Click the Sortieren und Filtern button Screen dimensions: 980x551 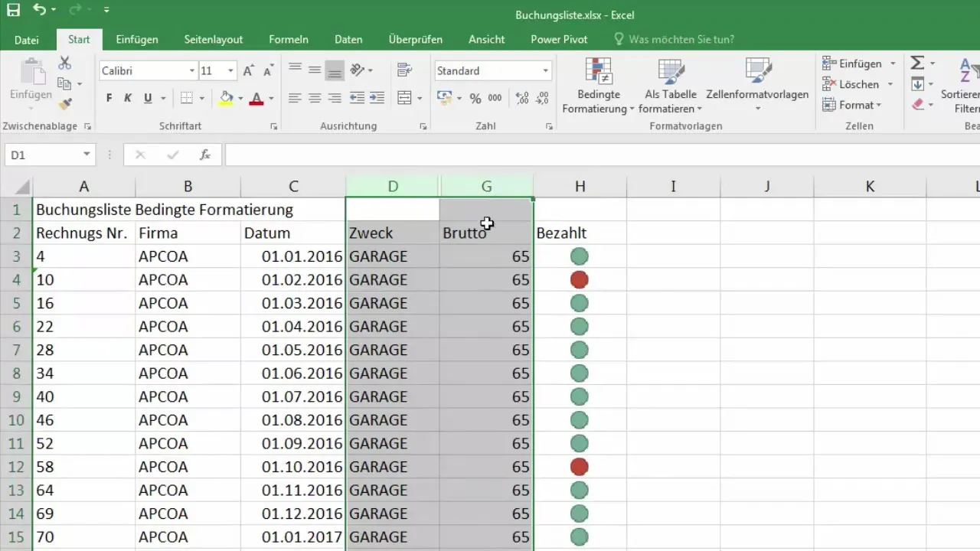(x=959, y=86)
